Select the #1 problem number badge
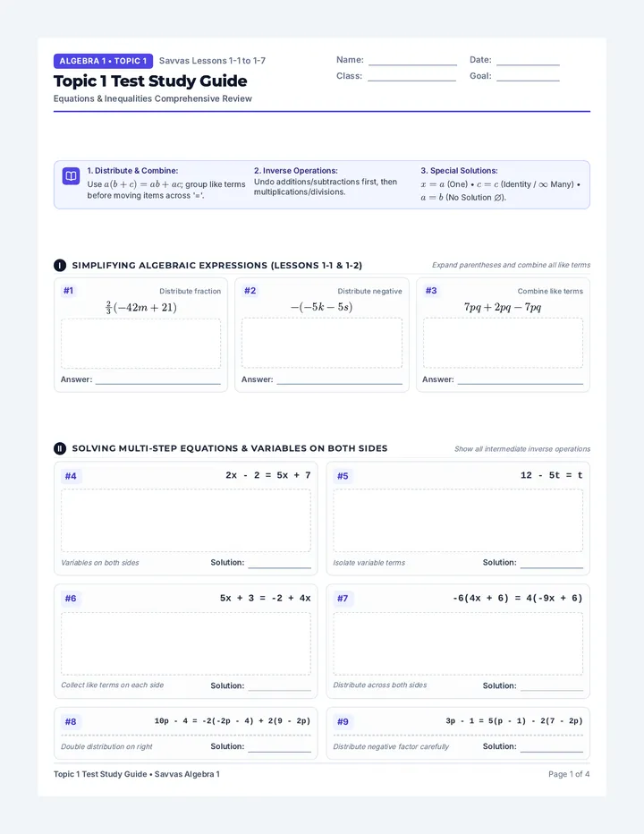Image resolution: width=644 pixels, height=834 pixels. pos(68,291)
